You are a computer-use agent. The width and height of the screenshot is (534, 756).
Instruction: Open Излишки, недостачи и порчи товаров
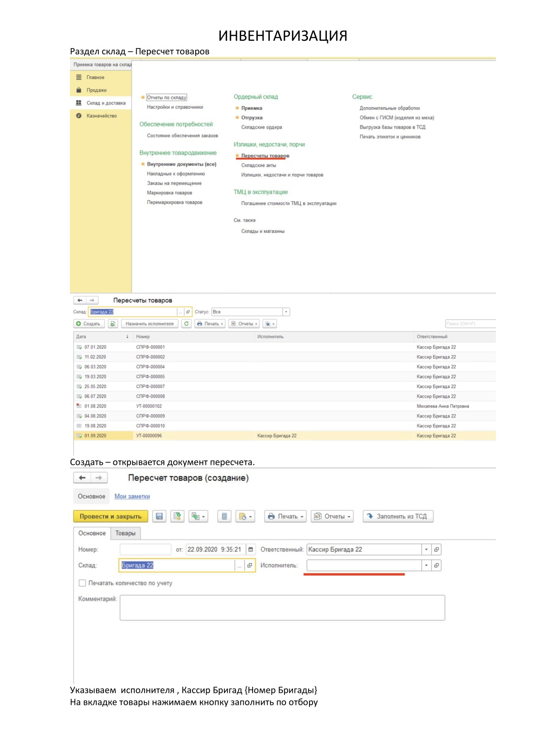(x=282, y=175)
